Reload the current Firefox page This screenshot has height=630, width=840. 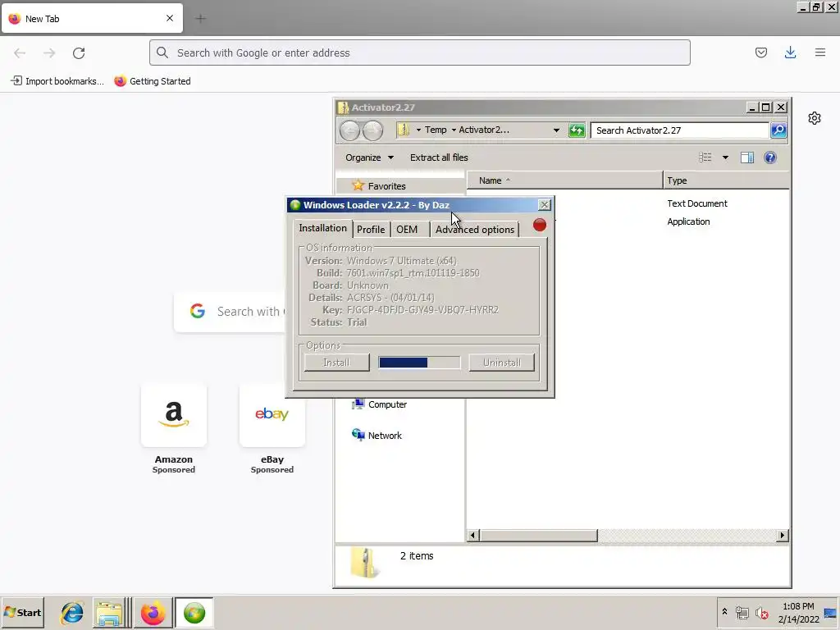[79, 52]
